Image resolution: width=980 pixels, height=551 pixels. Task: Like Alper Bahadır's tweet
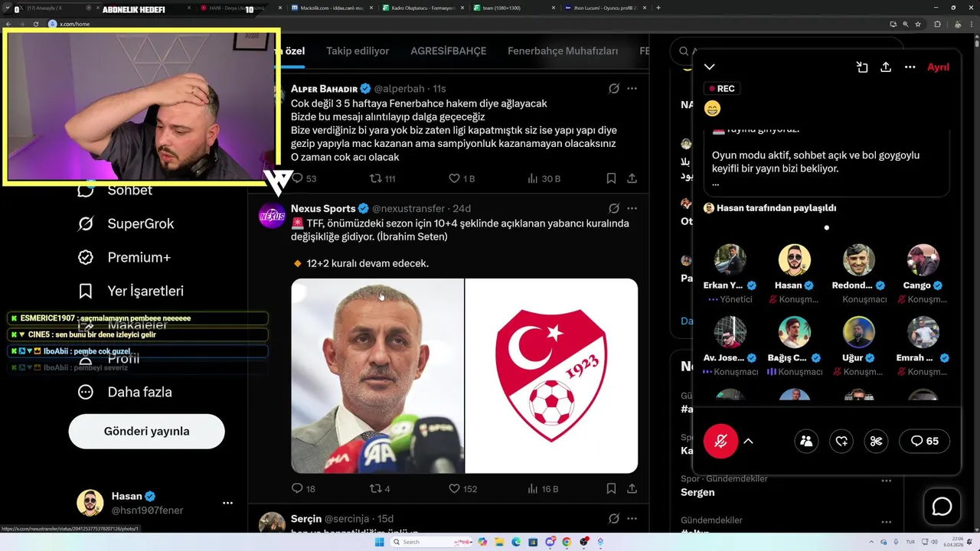(x=454, y=178)
